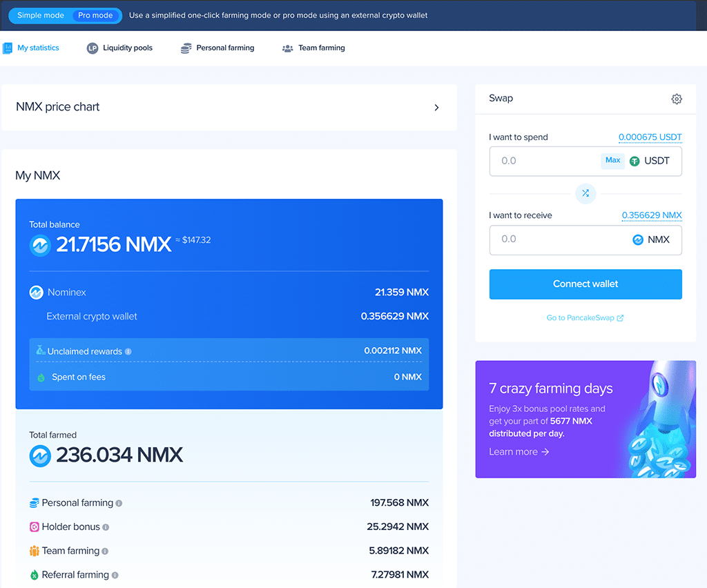Open the Go to PancakeSwap link
Viewport: 707px width, 588px height.
coord(585,317)
